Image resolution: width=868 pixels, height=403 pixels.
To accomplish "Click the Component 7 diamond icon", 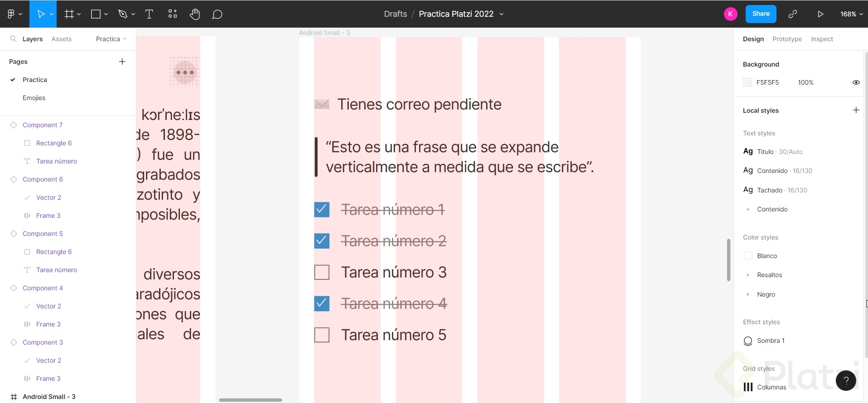I will pos(14,125).
